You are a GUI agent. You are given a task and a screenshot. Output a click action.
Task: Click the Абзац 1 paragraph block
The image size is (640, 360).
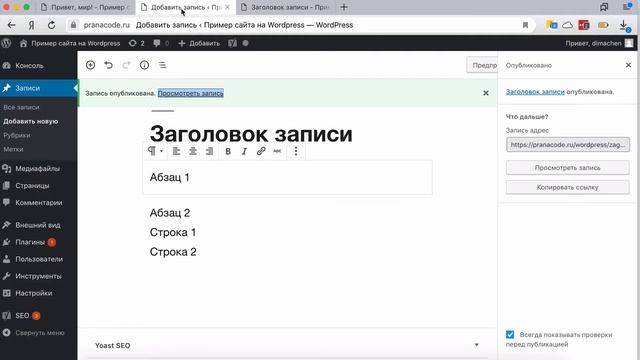click(x=287, y=177)
